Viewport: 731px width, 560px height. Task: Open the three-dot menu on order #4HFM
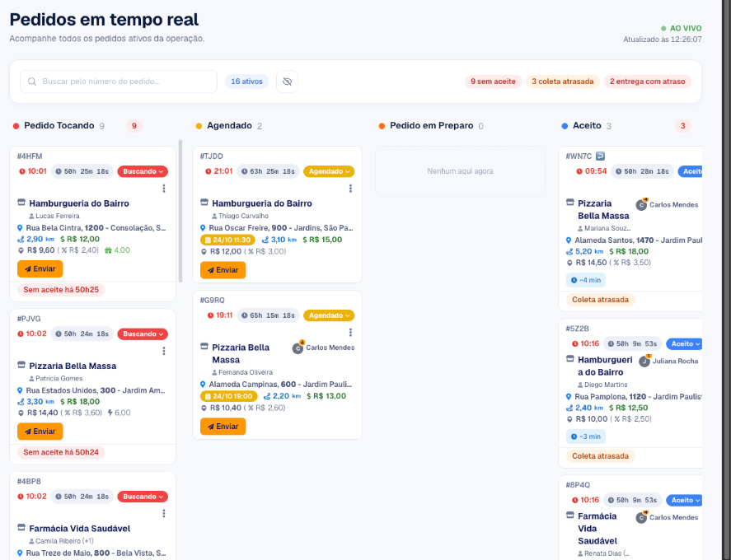pyautogui.click(x=164, y=189)
